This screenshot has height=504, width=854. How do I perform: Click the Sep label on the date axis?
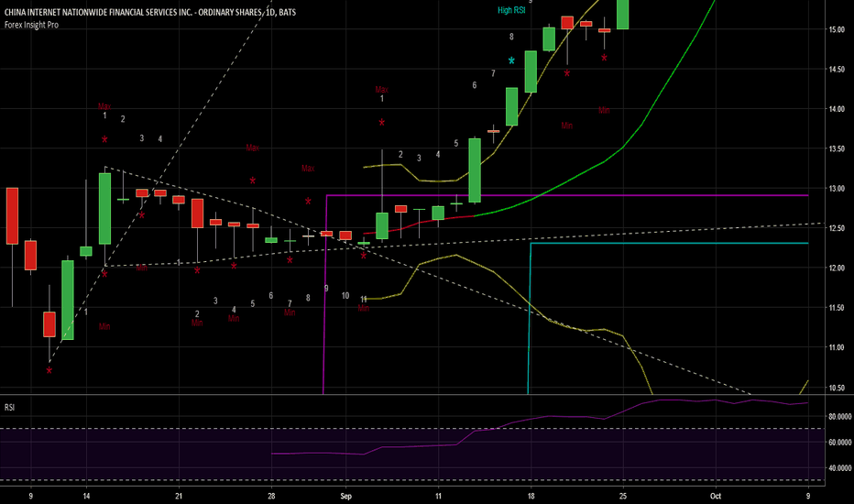tap(345, 497)
